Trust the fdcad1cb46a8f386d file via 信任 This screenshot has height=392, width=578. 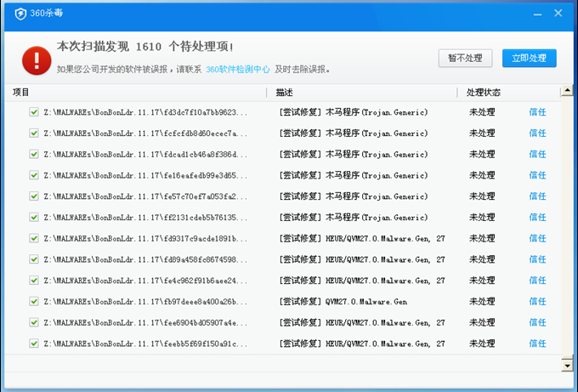click(x=537, y=154)
